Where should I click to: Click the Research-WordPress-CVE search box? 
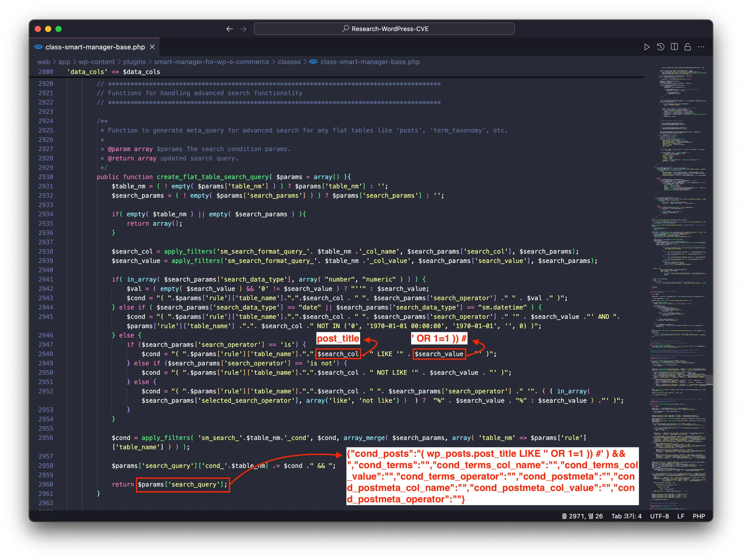(384, 29)
